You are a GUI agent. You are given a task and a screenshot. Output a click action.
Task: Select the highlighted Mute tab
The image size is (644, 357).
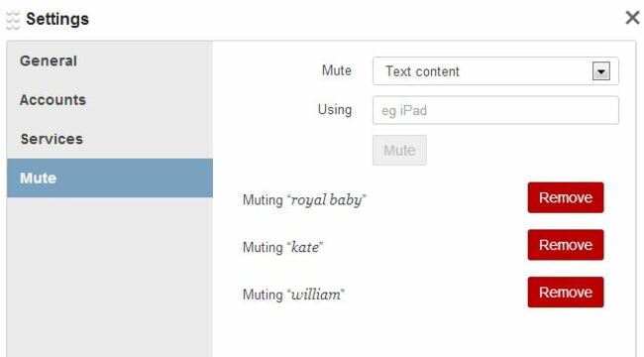pyautogui.click(x=110, y=178)
